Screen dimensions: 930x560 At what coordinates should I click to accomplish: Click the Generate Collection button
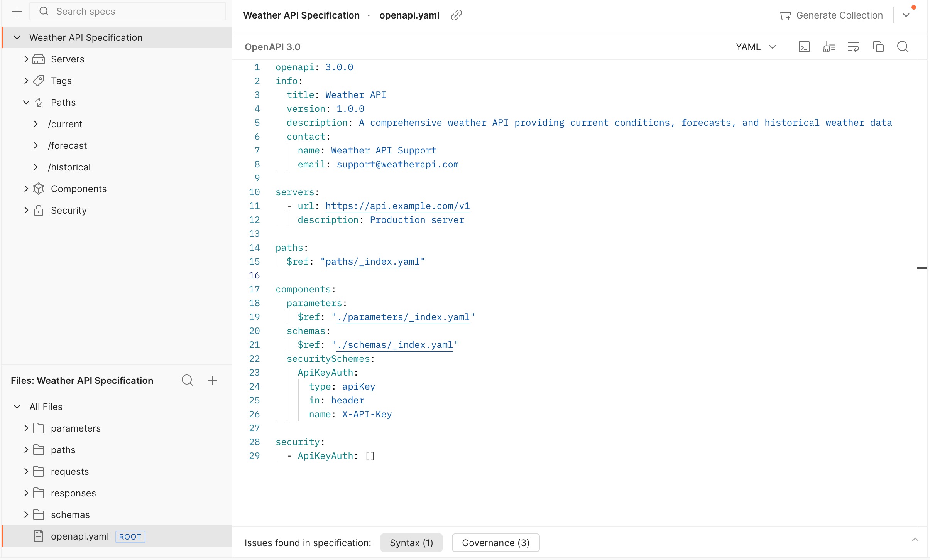point(832,15)
